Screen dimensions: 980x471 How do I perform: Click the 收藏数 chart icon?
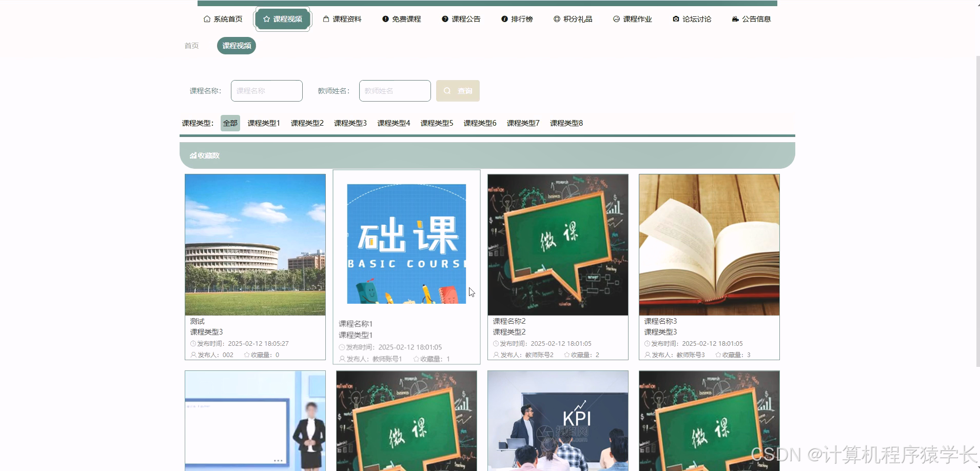[x=192, y=155]
